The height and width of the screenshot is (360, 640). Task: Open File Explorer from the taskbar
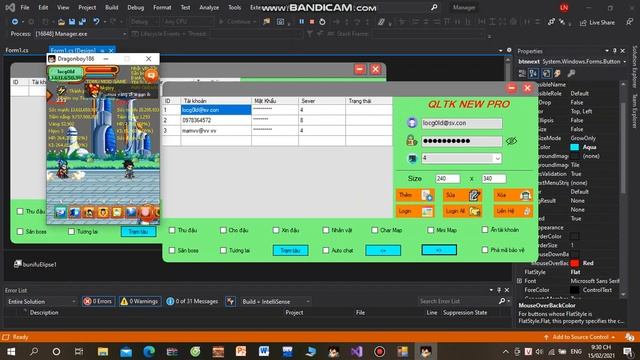pos(102,351)
